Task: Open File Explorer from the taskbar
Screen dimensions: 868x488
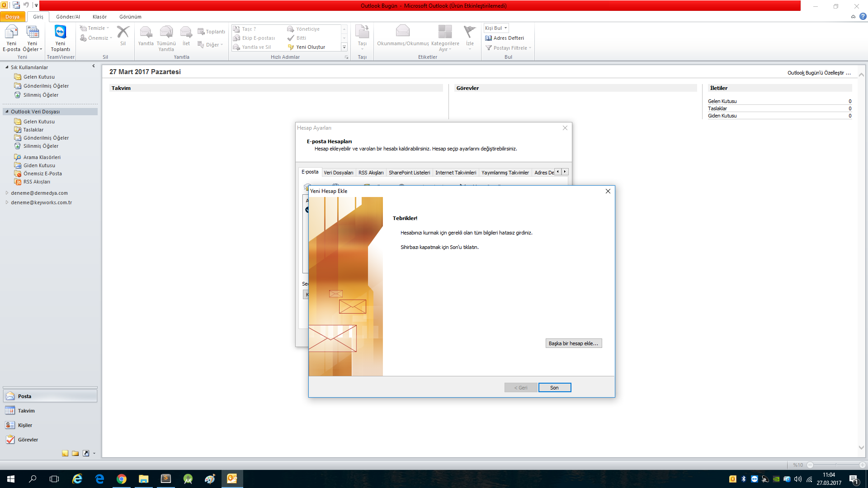Action: coord(144,479)
